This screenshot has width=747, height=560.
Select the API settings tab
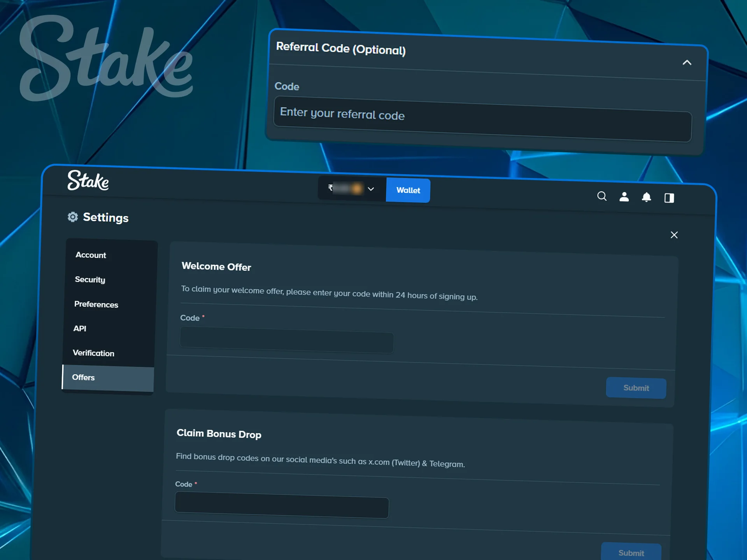tap(80, 329)
